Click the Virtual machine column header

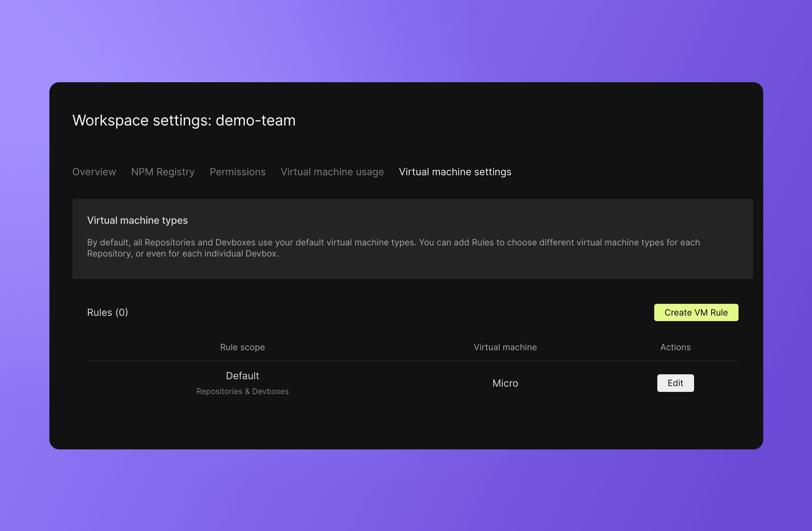click(505, 347)
